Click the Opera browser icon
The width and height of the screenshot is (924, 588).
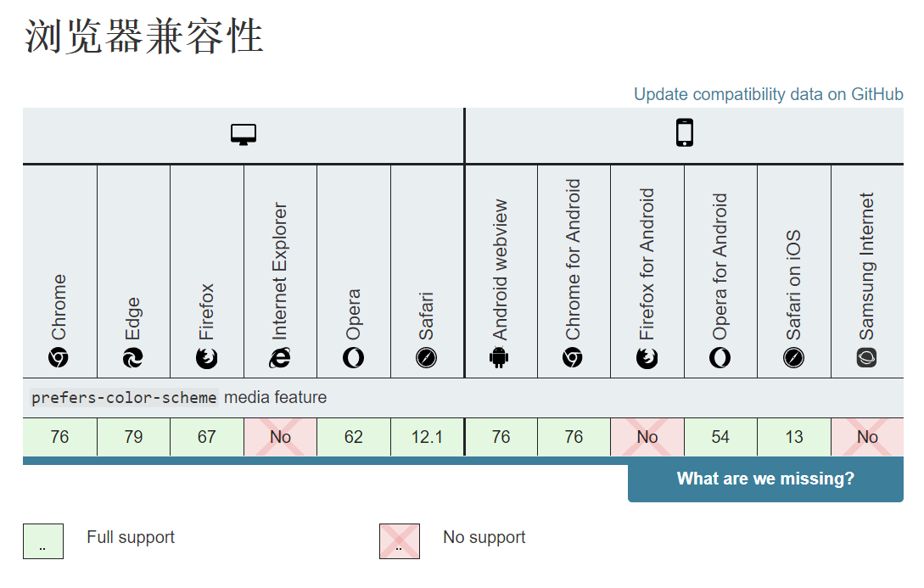pyautogui.click(x=353, y=357)
